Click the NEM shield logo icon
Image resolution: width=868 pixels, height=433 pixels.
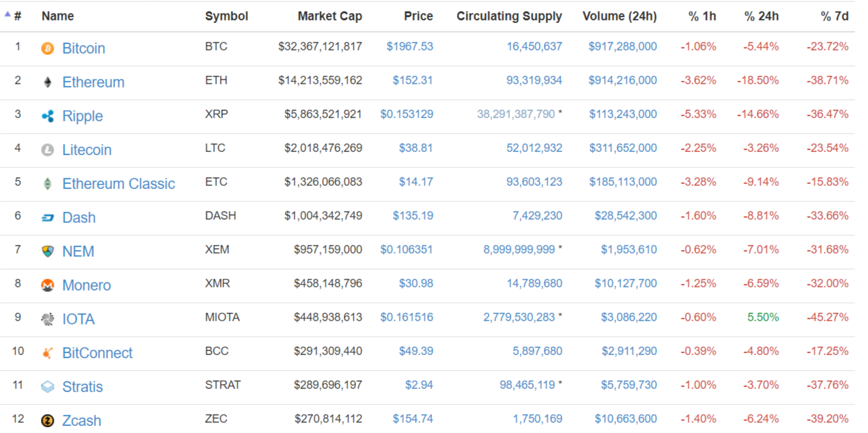(x=47, y=252)
